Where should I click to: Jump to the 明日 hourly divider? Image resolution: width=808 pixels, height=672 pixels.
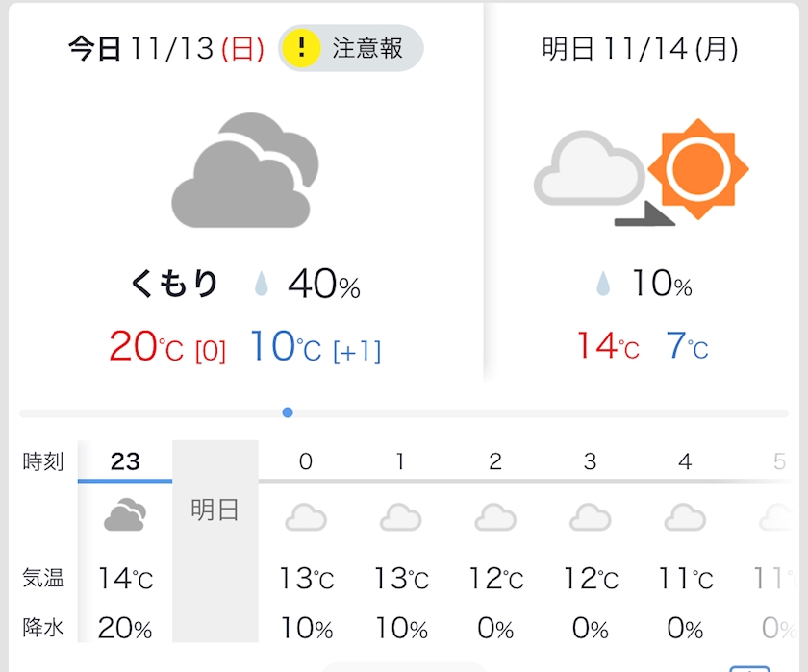point(215,510)
